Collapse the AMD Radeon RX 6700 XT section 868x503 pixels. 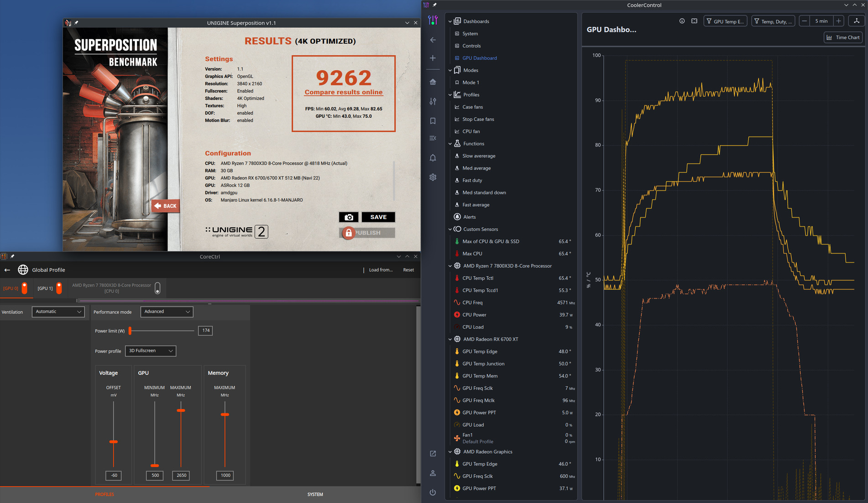pos(450,339)
